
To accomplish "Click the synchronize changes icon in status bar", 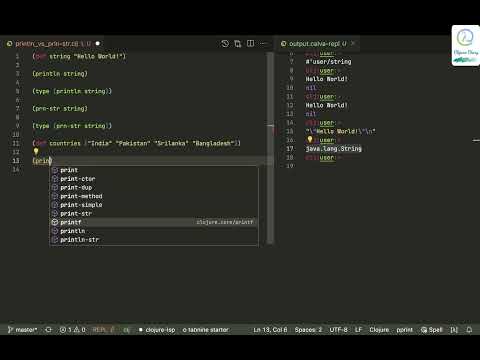I will click(49, 330).
